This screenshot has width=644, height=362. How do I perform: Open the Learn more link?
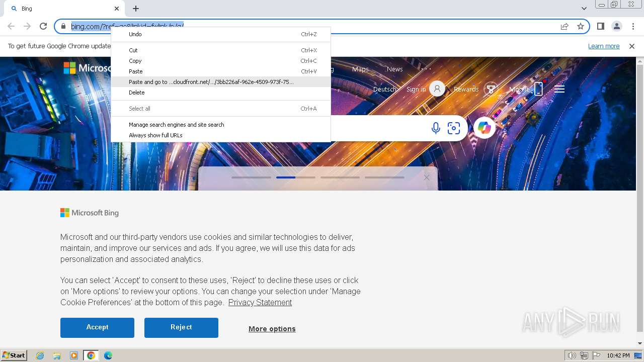(604, 46)
